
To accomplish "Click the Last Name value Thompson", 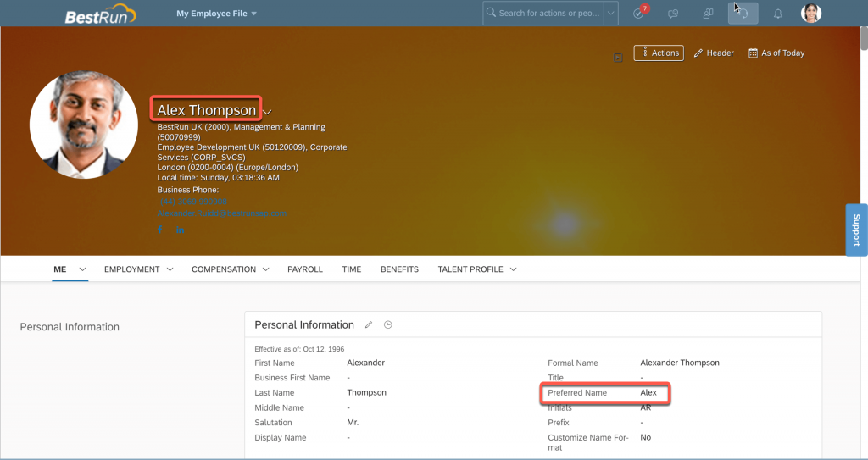I will (366, 392).
